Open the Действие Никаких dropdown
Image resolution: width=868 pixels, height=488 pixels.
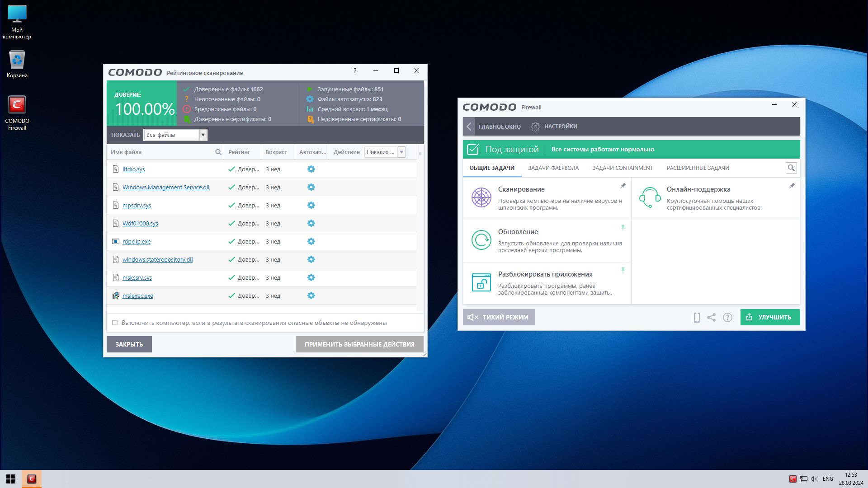[401, 152]
